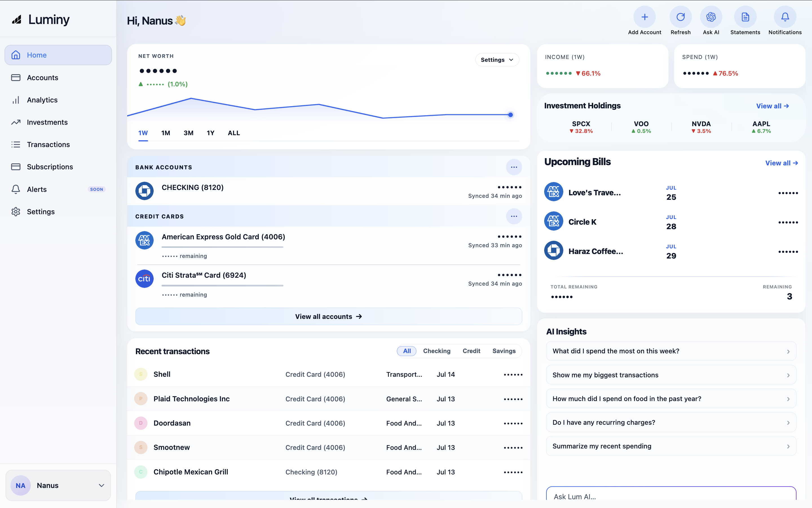Select the 3M chart range tab
Viewport: 812px width, 508px height.
(189, 133)
